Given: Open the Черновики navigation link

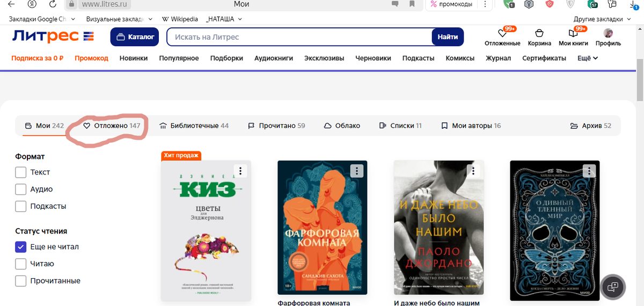Looking at the screenshot, I should pyautogui.click(x=373, y=58).
